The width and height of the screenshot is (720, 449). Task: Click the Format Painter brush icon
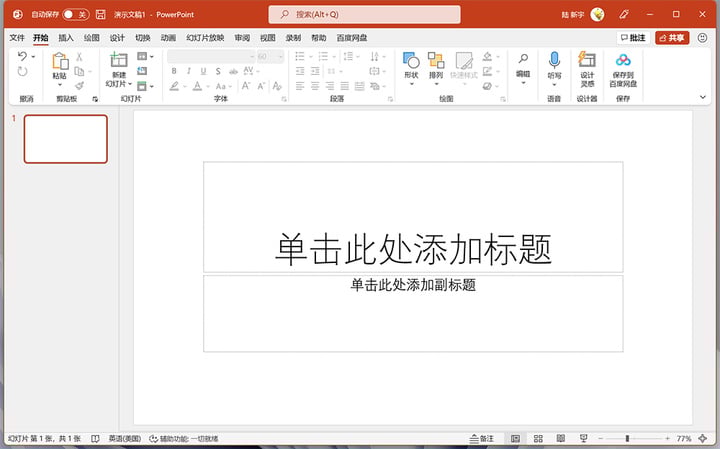(79, 85)
